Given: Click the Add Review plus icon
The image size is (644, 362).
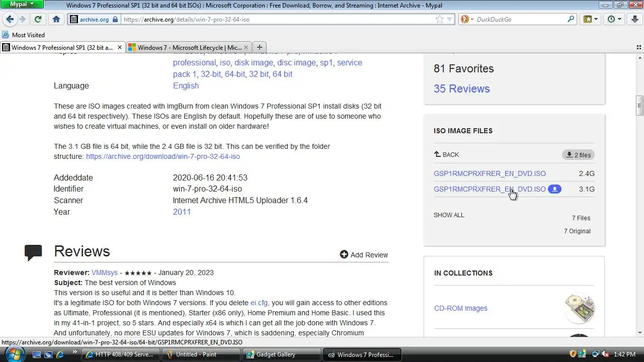Looking at the screenshot, I should pos(344,254).
